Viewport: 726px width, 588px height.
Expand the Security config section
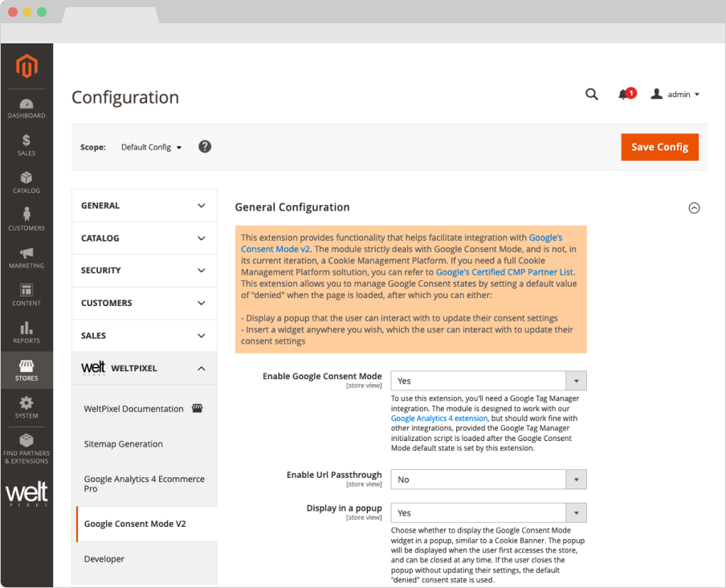[x=144, y=271]
